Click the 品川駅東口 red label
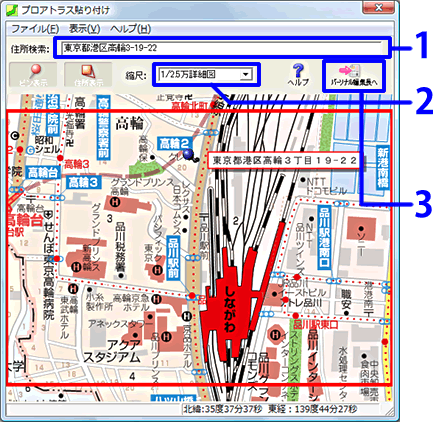The image size is (433, 422). coord(316,325)
